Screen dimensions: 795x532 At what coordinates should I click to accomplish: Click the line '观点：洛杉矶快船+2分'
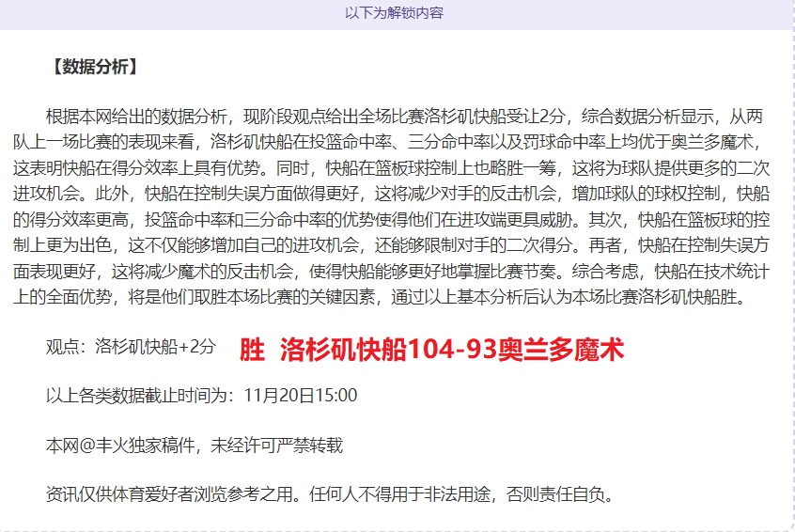point(131,347)
